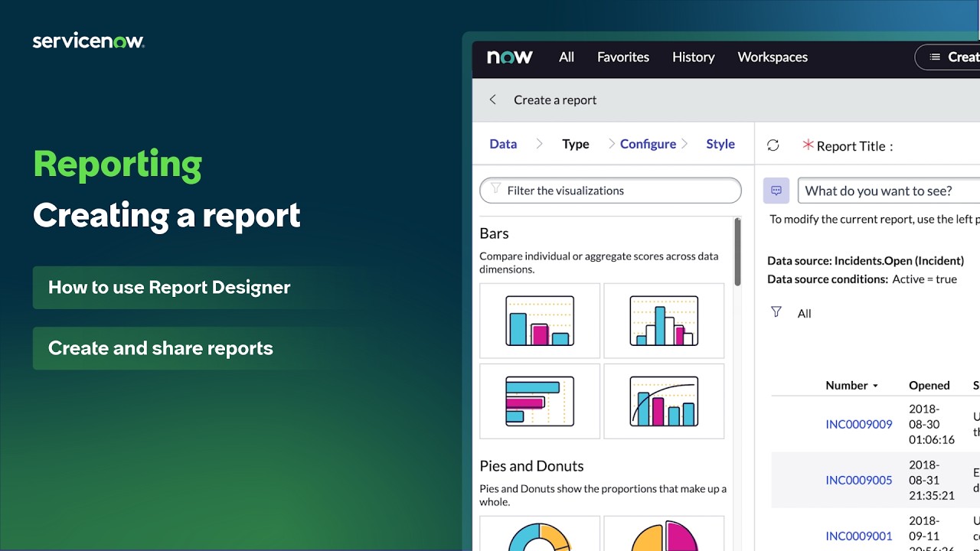Switch to the Data step tab
This screenshot has width=980, height=551.
coord(503,144)
